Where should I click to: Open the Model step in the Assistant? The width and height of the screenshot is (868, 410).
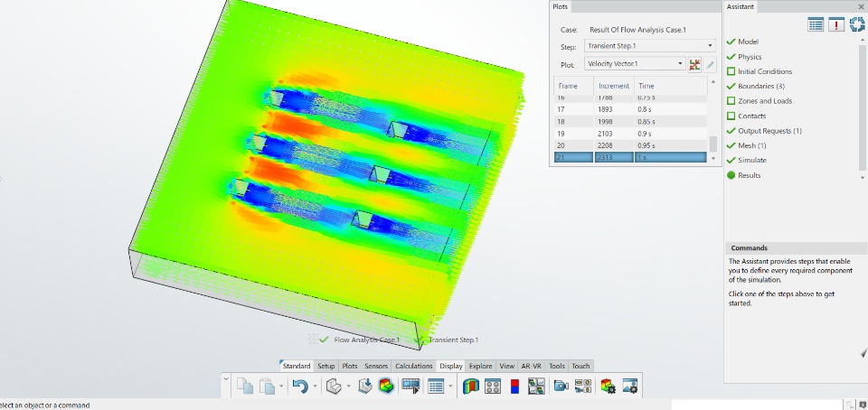tap(748, 42)
